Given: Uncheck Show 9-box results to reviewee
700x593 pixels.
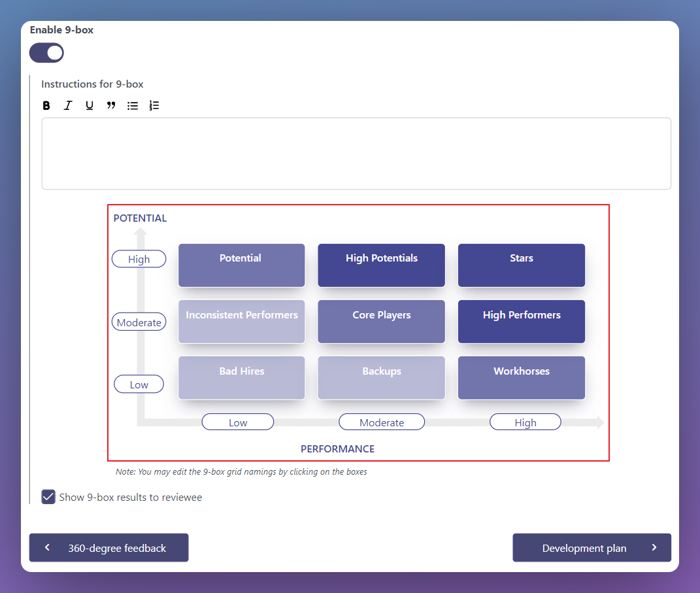Looking at the screenshot, I should (48, 497).
